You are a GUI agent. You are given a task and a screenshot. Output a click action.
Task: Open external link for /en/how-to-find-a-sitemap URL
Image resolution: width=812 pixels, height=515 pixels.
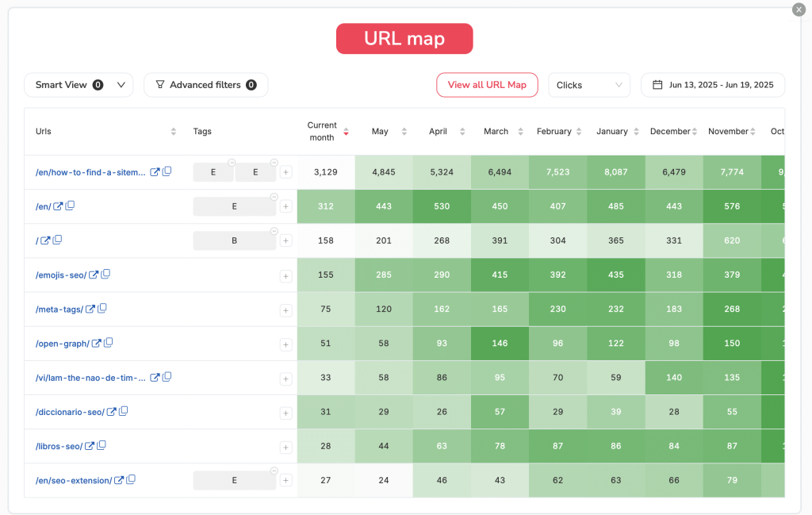tap(155, 172)
